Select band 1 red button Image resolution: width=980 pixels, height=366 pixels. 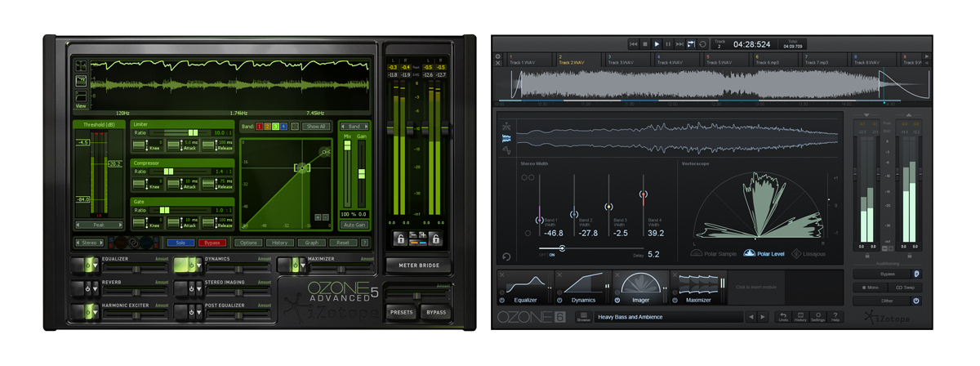click(260, 127)
